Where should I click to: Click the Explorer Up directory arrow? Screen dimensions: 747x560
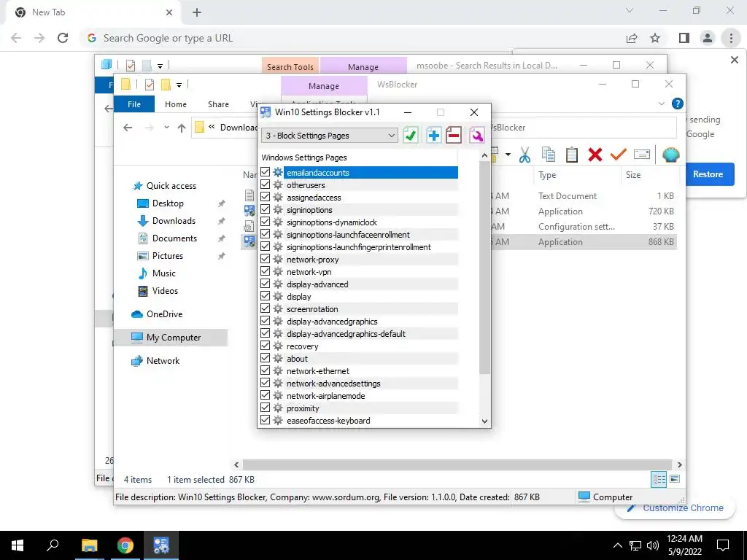(182, 128)
